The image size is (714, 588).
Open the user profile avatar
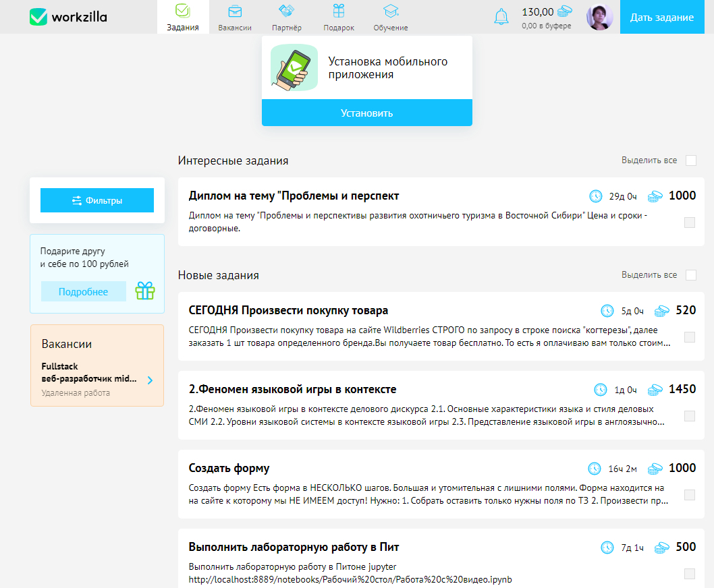click(599, 17)
